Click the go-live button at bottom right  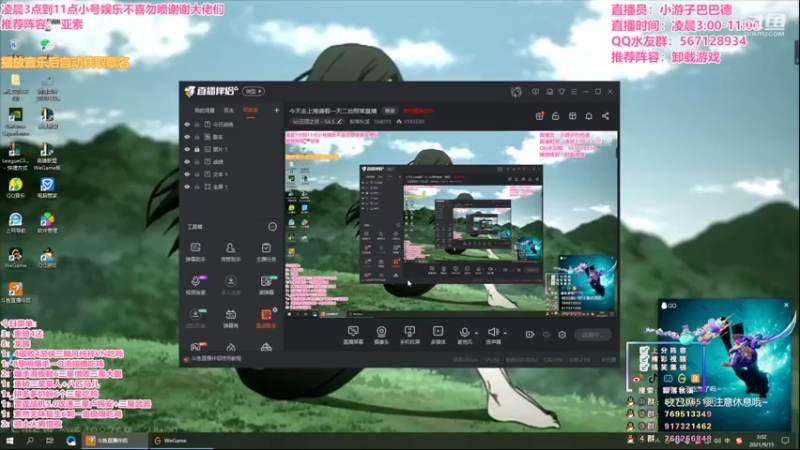(592, 335)
